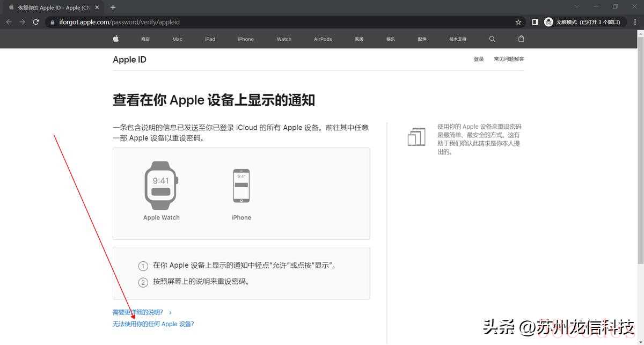Select the iPhone device icon

point(241,186)
